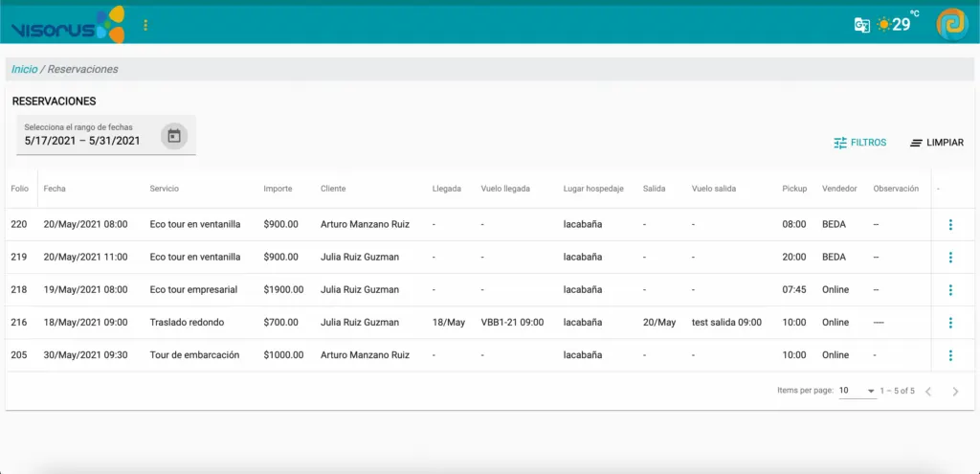Open row actions menu for folio 205
This screenshot has width=980, height=474.
tap(950, 355)
